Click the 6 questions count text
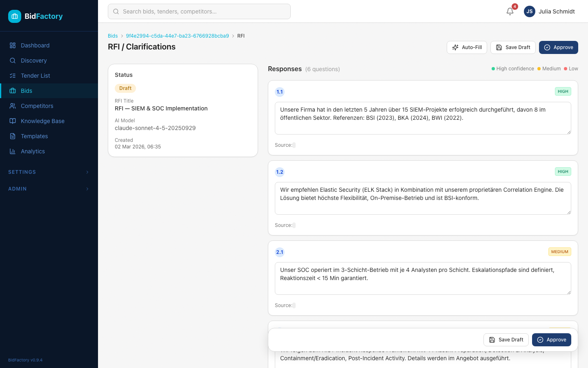Screen dimensions: 588x368 click(x=323, y=69)
